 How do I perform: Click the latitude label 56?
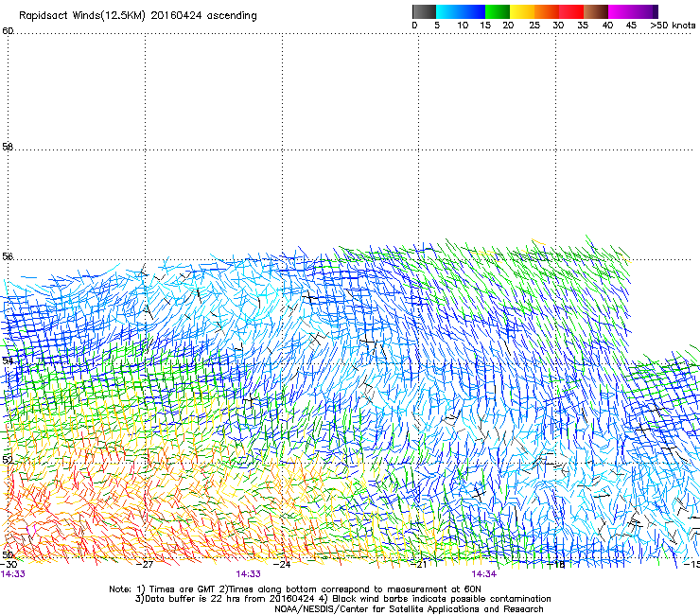pos(8,256)
